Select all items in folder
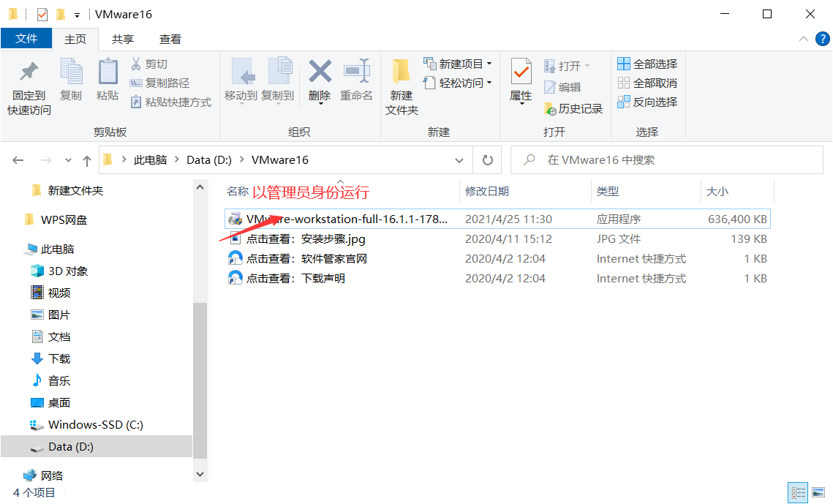This screenshot has width=833, height=504. pyautogui.click(x=647, y=64)
